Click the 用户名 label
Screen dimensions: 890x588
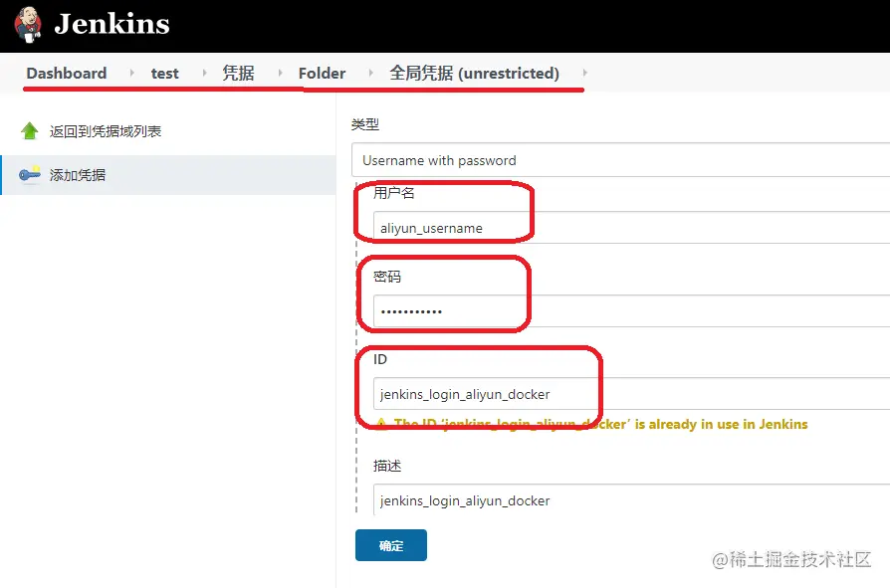pos(394,193)
